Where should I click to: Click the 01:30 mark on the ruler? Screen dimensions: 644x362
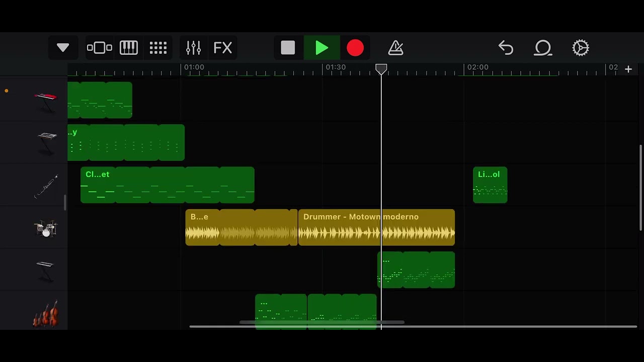point(336,67)
